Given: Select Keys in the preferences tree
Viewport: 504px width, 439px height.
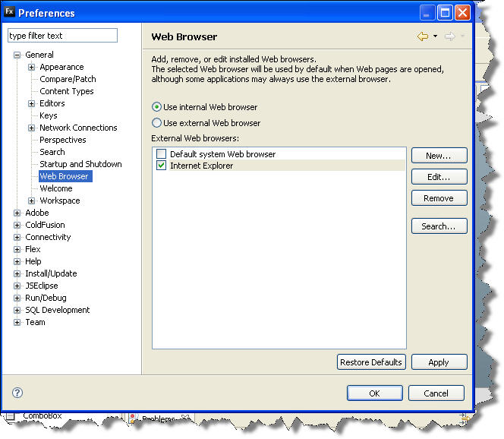Looking at the screenshot, I should (x=48, y=115).
